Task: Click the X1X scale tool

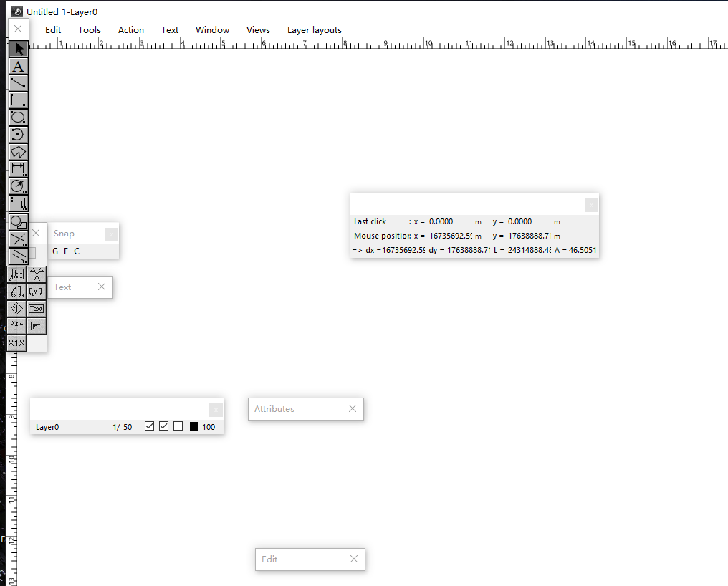Action: pos(16,343)
